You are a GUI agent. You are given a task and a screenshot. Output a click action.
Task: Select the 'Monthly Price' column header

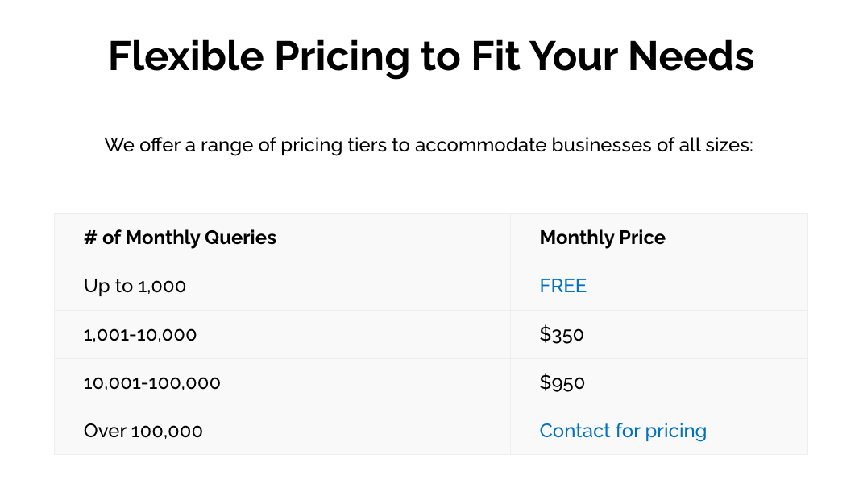(602, 238)
